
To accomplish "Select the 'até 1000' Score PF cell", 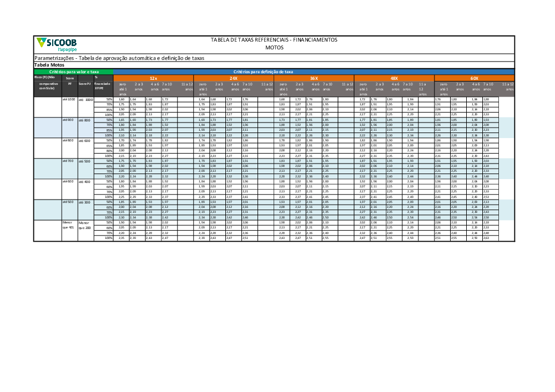I will coord(68,99).
